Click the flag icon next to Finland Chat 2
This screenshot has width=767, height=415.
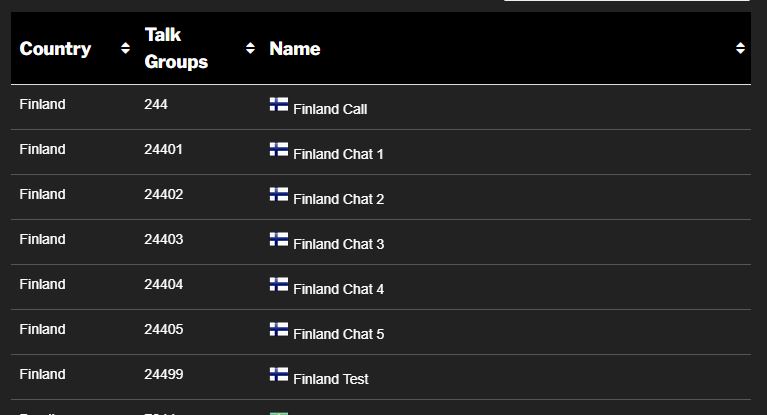[279, 194]
